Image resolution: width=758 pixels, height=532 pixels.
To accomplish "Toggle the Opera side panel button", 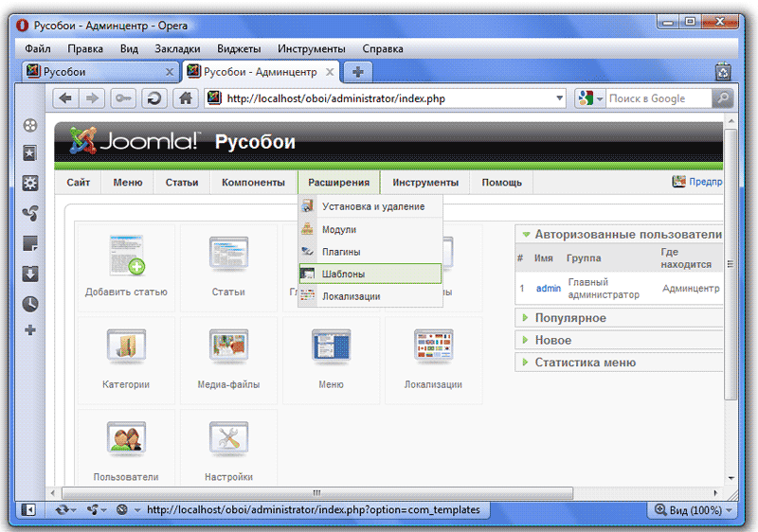I will 28,509.
